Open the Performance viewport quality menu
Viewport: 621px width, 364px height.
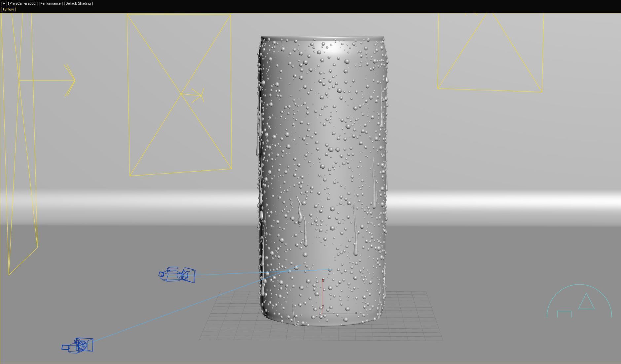[x=51, y=3]
